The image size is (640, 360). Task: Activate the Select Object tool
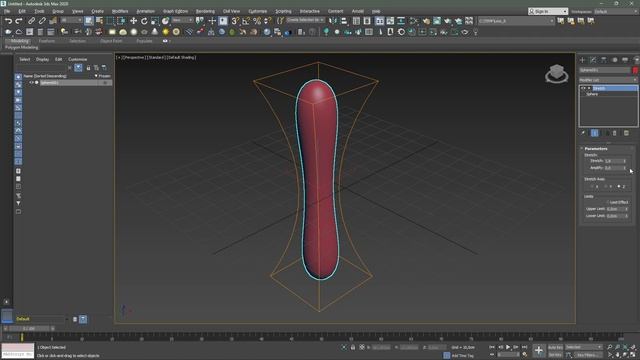[89, 21]
